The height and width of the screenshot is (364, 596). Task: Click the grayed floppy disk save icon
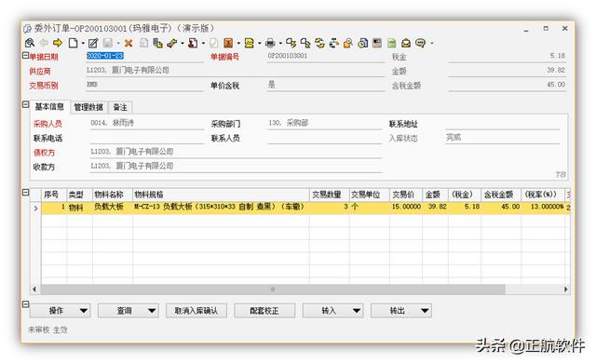[x=108, y=43]
